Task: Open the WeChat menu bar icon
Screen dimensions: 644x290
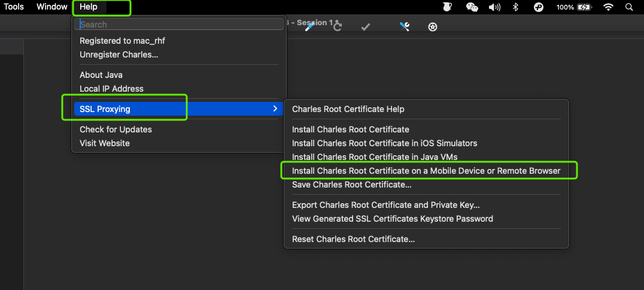Action: coord(472,7)
